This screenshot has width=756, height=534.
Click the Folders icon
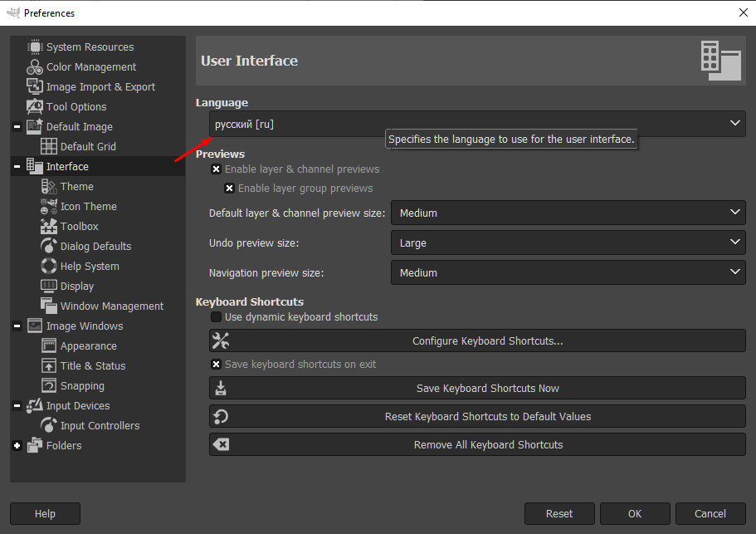point(35,445)
